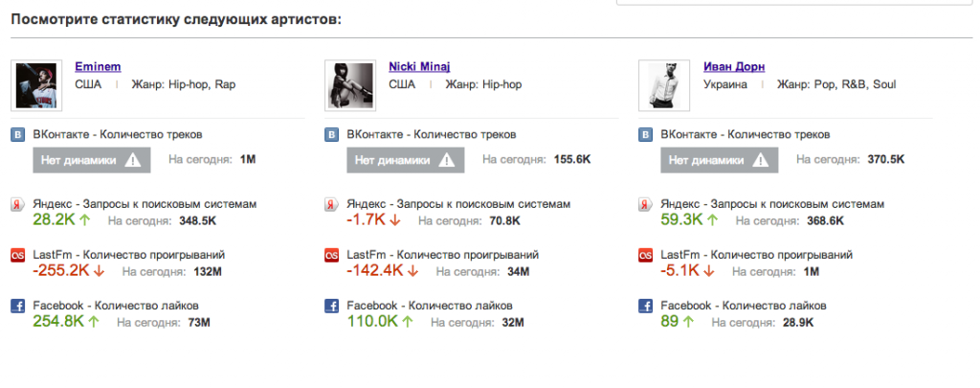Click today's Yandex total 348.5K
This screenshot has height=388, width=980.
click(198, 221)
